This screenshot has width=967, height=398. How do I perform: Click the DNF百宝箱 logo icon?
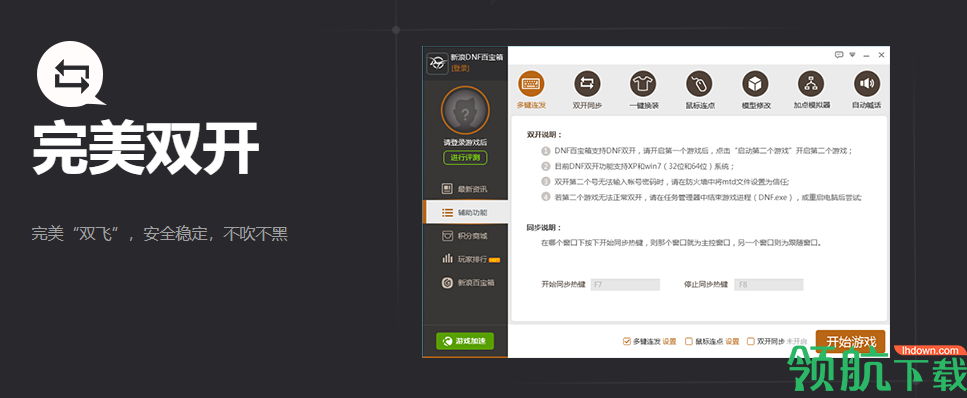(437, 63)
